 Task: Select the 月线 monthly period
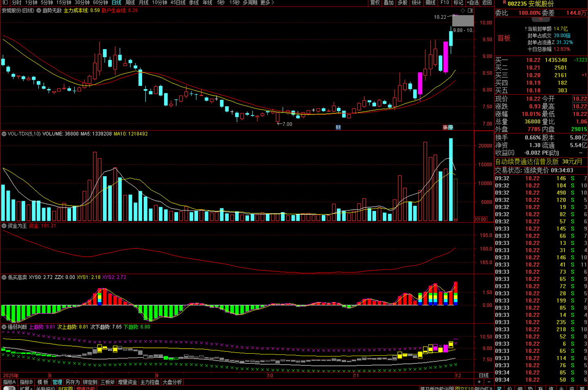(x=144, y=2)
